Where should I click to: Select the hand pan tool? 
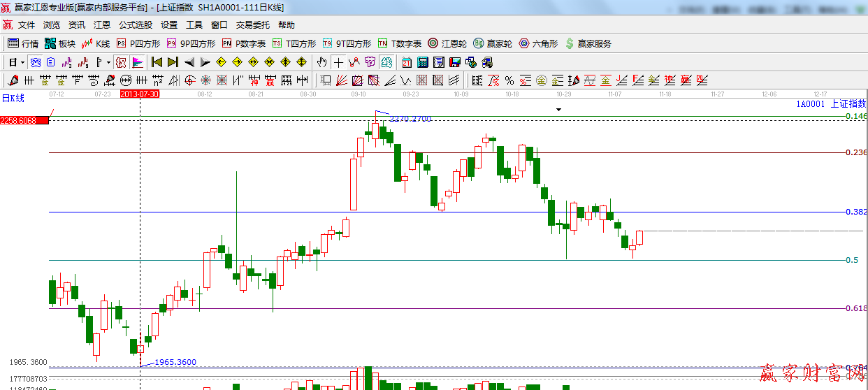click(321, 62)
